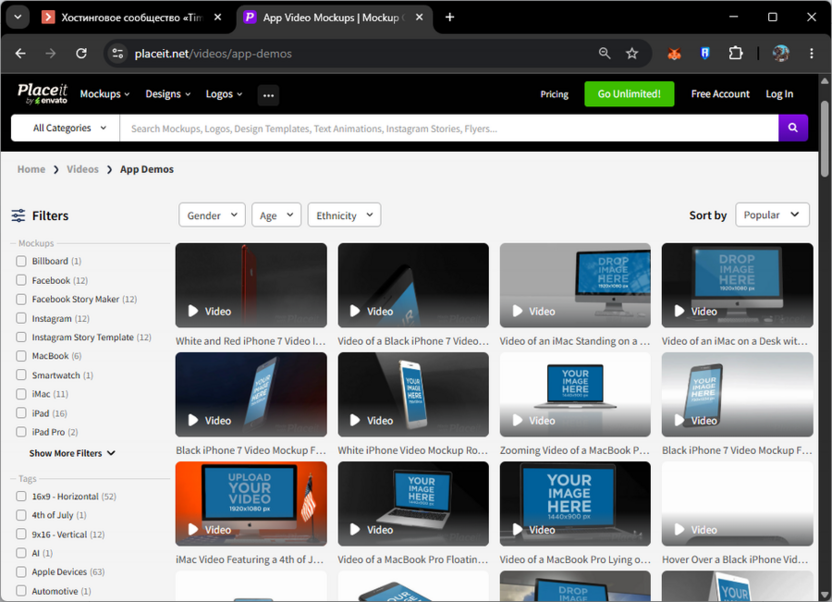Play the iMac 4th of July video

251,504
